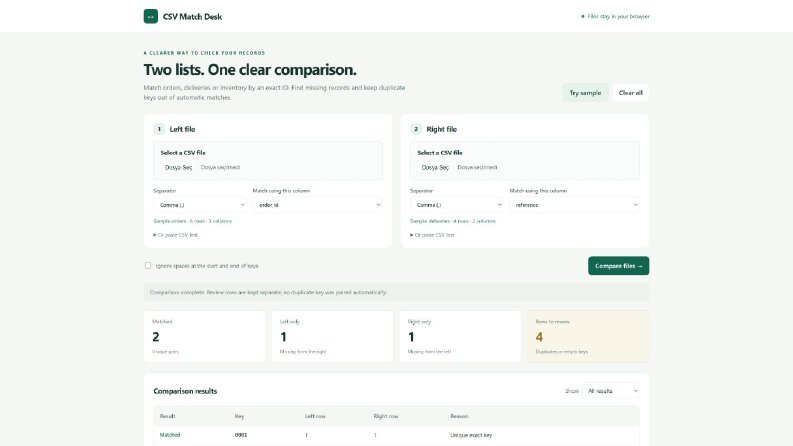Viewport: 793px width, 446px height.
Task: Choose a file for the Right file
Action: (x=435, y=167)
